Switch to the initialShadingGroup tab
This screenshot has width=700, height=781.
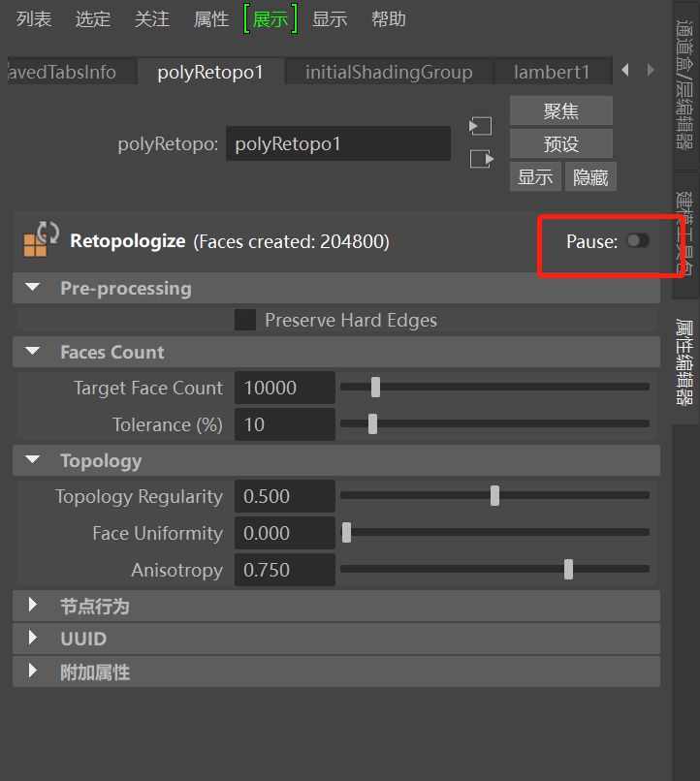(x=389, y=73)
